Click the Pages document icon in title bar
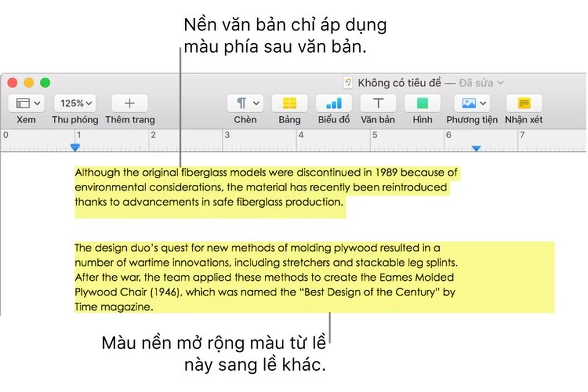The image size is (588, 392). point(348,83)
